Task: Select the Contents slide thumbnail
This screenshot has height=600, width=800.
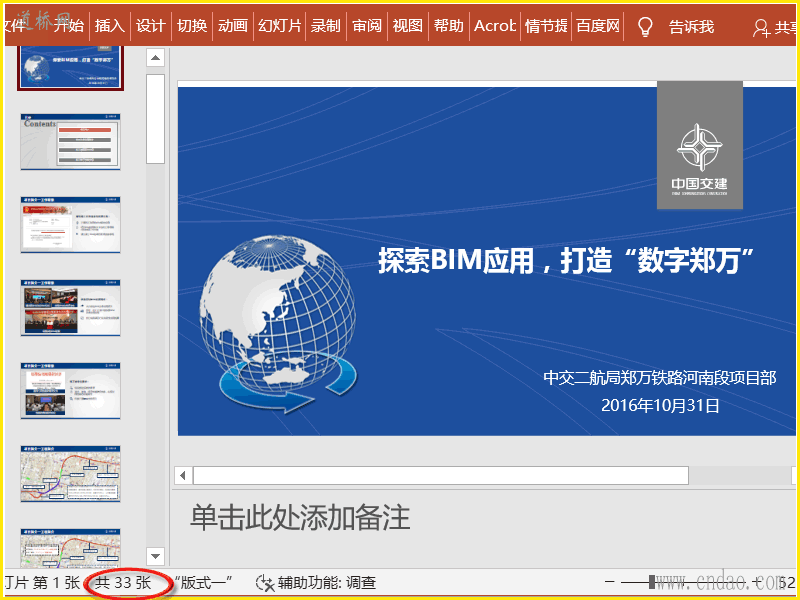Action: point(70,142)
